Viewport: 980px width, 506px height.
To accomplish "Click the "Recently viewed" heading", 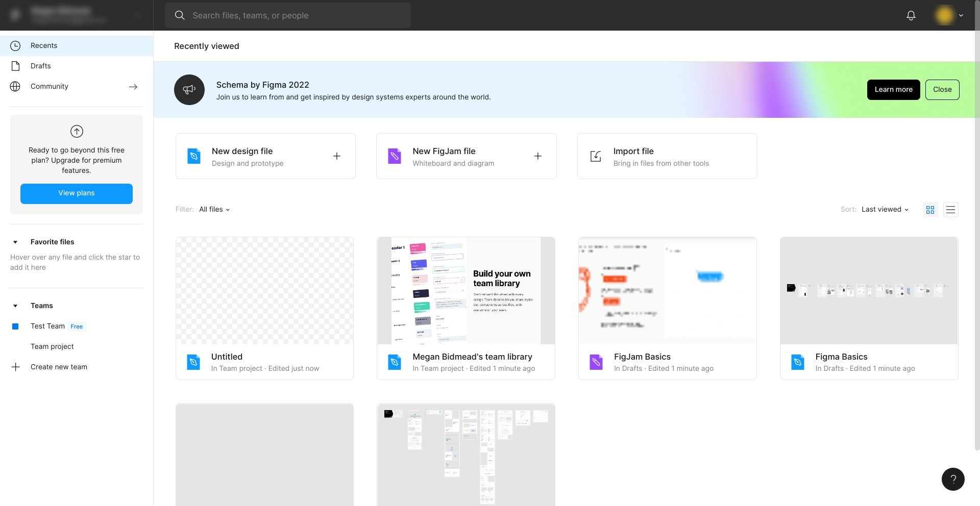I will pos(207,46).
